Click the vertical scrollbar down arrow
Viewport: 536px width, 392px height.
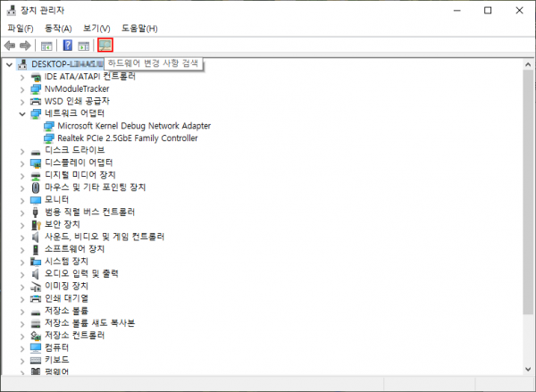click(x=528, y=370)
